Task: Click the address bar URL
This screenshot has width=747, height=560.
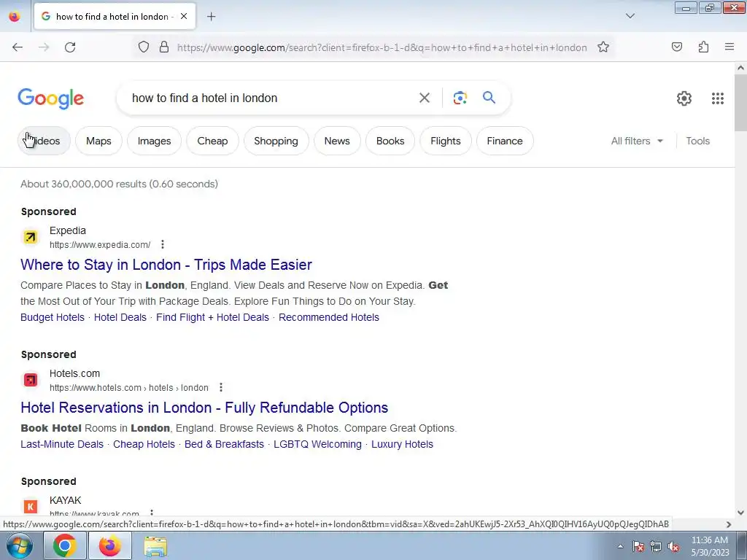Action: coord(382,47)
